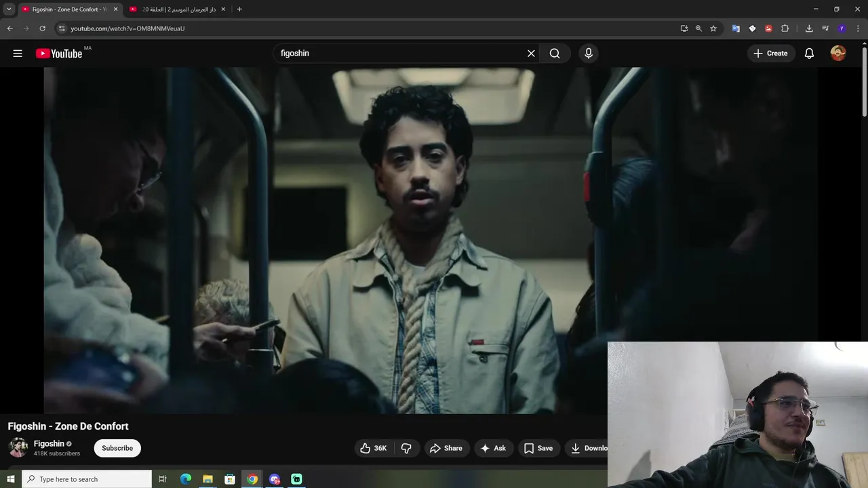
Task: Install the YouTube app from address bar
Action: pos(684,28)
